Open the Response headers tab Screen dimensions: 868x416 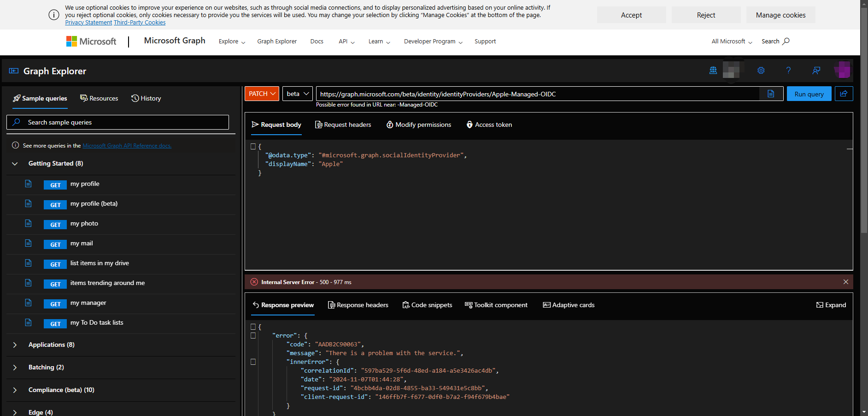pos(358,305)
